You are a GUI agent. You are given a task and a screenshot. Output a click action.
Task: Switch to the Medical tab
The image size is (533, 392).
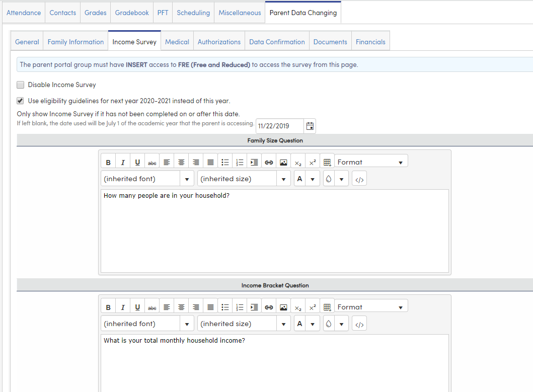coord(177,41)
